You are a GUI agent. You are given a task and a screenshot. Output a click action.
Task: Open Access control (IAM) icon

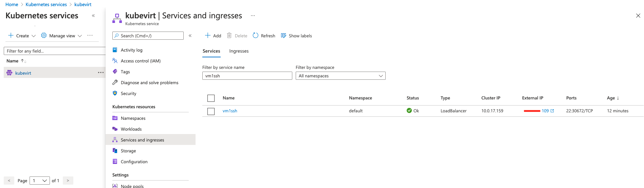115,61
